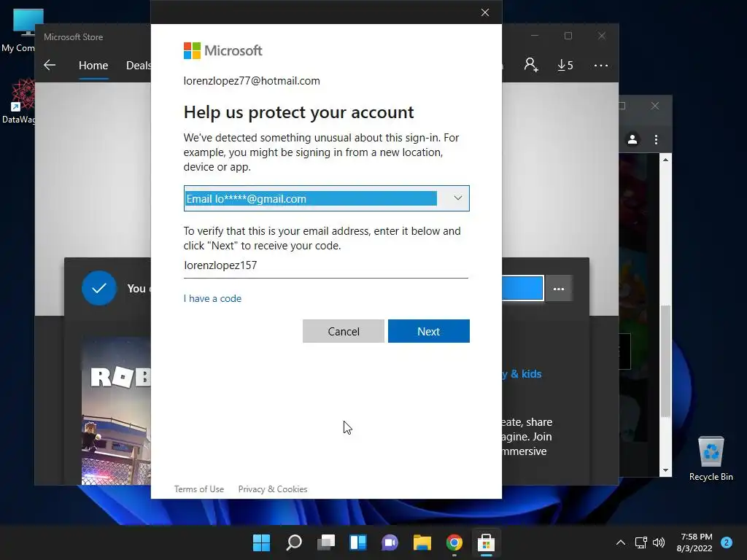
Task: Click the scroll down arrow in the background window
Action: point(665,470)
